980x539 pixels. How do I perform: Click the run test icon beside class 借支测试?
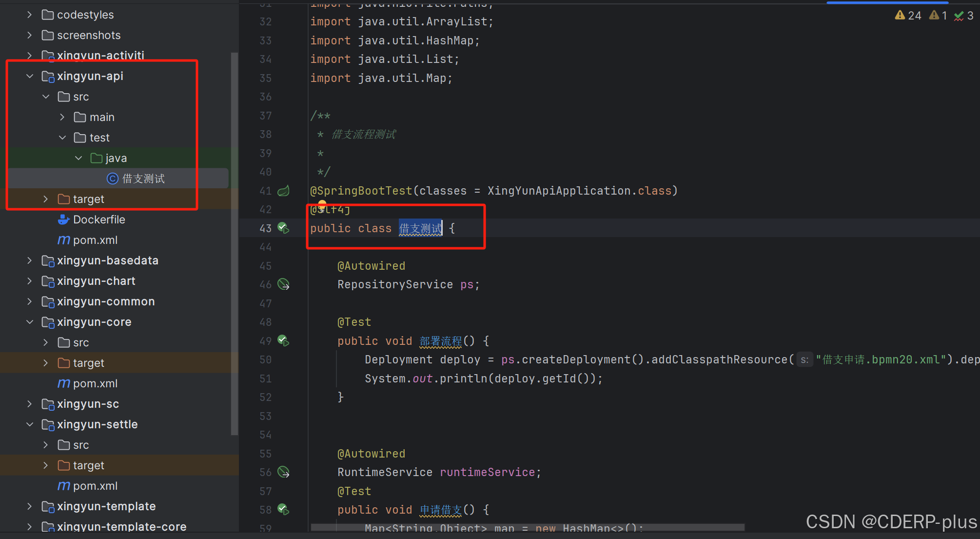click(x=283, y=228)
